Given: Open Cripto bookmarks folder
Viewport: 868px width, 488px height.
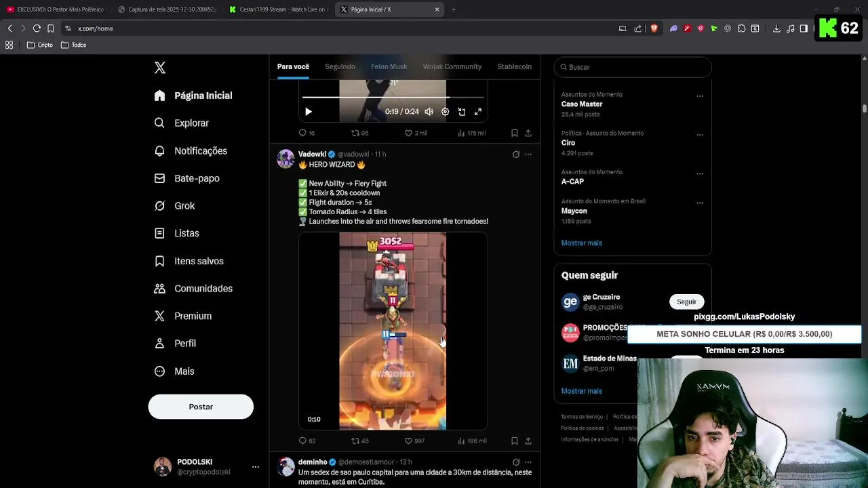Looking at the screenshot, I should pyautogui.click(x=39, y=45).
